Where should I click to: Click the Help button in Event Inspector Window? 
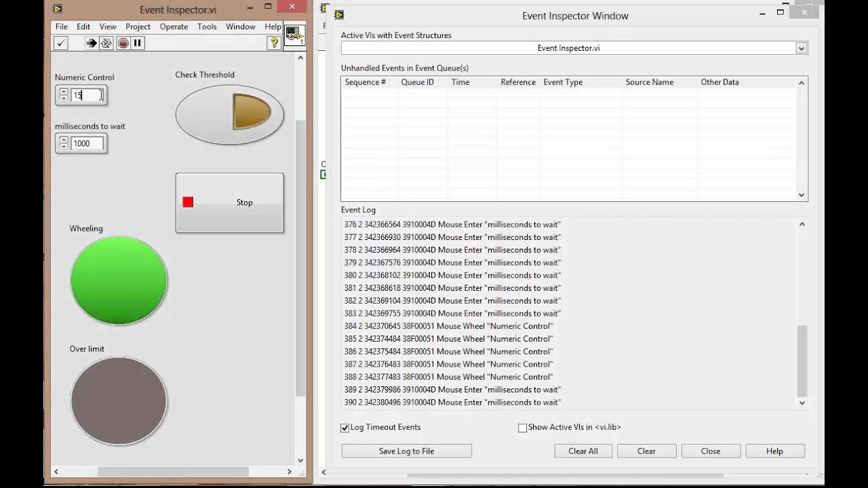(x=774, y=451)
